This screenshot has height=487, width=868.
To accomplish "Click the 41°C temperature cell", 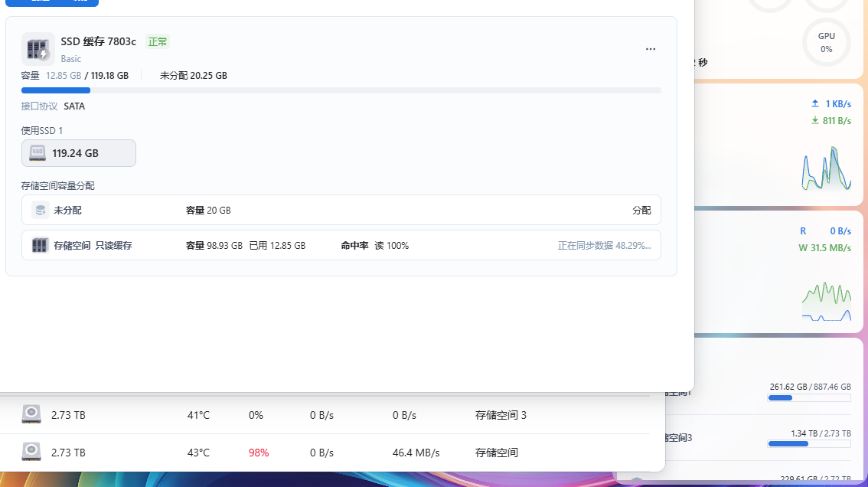I will pos(198,415).
